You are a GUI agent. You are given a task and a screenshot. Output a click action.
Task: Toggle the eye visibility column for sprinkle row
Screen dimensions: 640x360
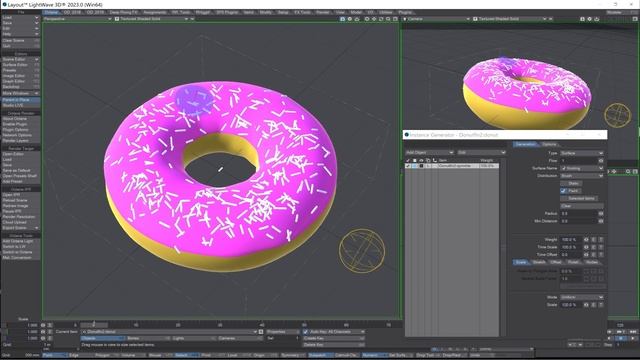coord(421,166)
